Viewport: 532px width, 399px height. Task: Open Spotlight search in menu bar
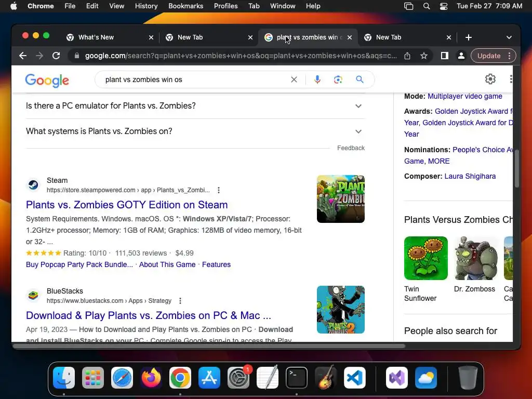[x=427, y=6]
